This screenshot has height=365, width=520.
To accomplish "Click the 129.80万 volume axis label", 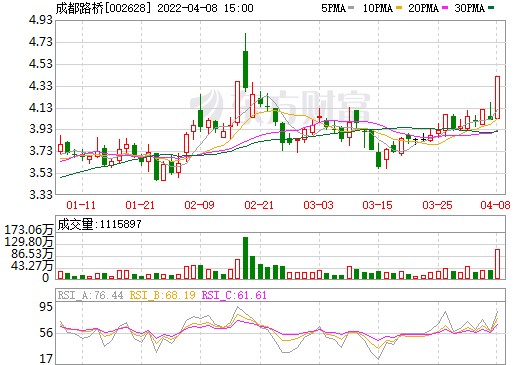I will [x=29, y=241].
